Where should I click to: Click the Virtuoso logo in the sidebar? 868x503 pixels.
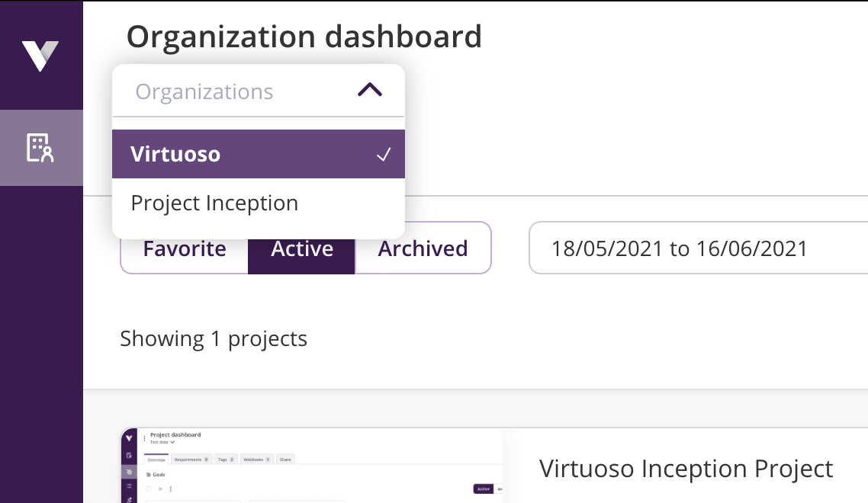click(40, 56)
